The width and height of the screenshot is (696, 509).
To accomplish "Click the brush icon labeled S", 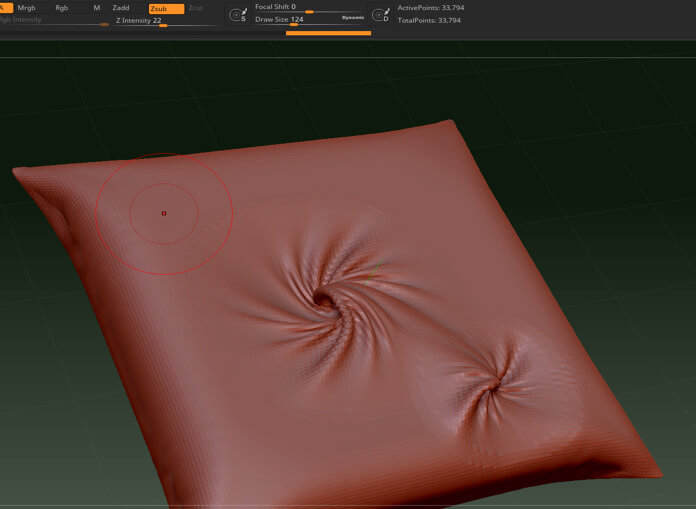I will [238, 15].
